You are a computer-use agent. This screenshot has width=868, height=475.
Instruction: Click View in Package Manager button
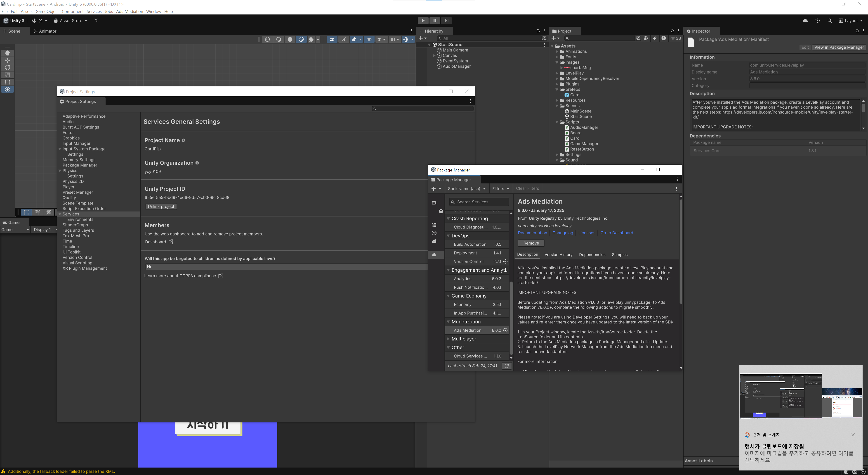click(839, 47)
